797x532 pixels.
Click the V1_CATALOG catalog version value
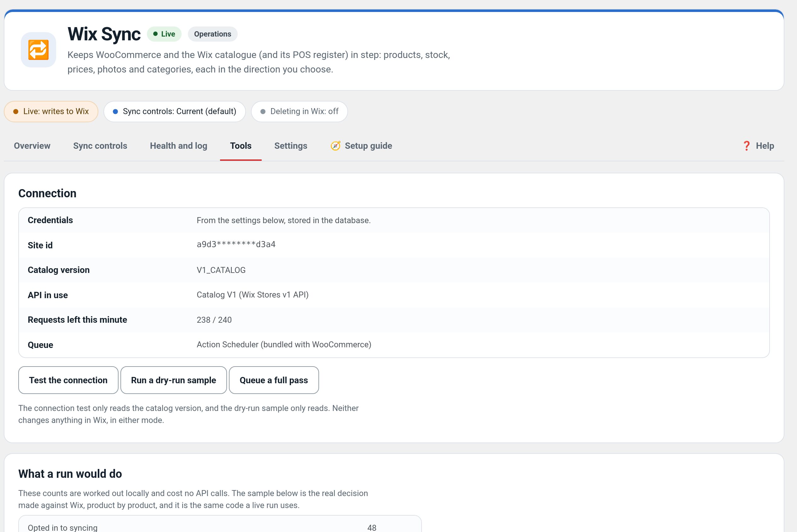point(221,270)
